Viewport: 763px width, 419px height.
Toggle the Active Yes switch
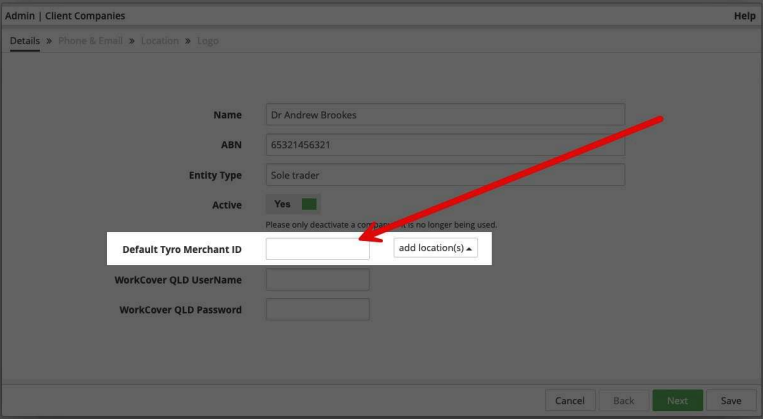click(x=293, y=204)
